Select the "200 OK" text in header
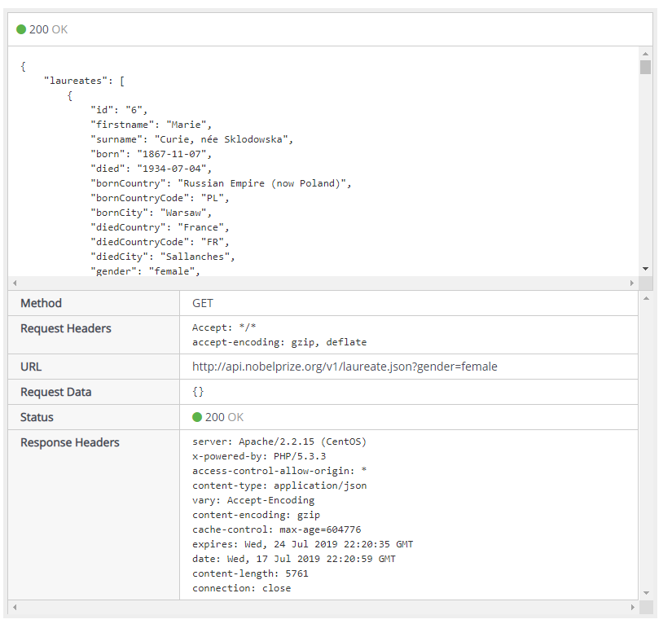This screenshot has height=637, width=672. (48, 29)
